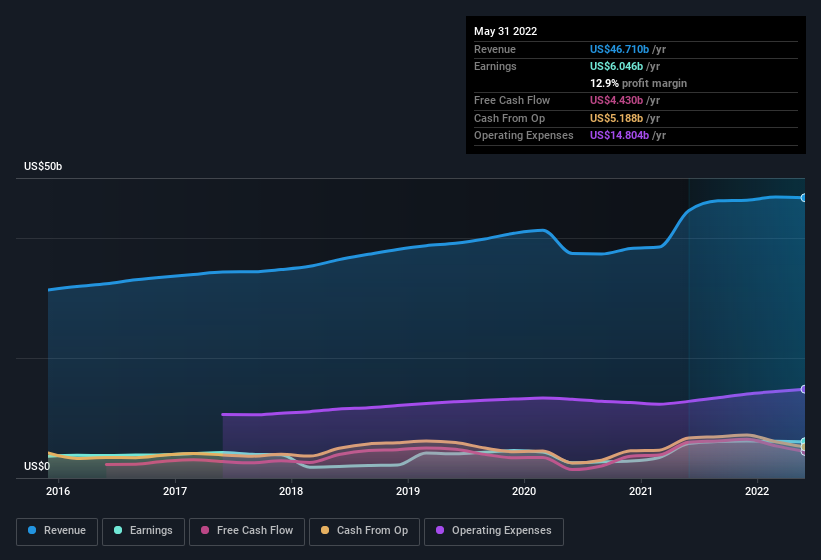Screen dimensions: 821x560
Task: Toggle the Free Cash Flow legend button
Action: tap(247, 531)
